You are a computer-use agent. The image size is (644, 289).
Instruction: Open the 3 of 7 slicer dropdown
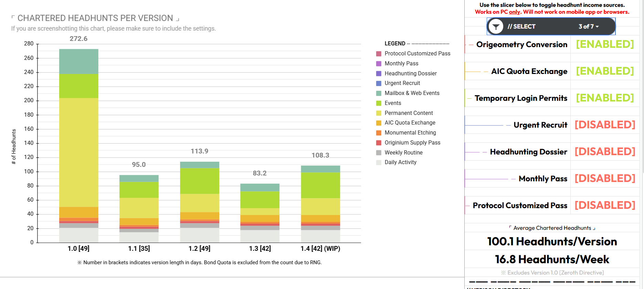(589, 26)
